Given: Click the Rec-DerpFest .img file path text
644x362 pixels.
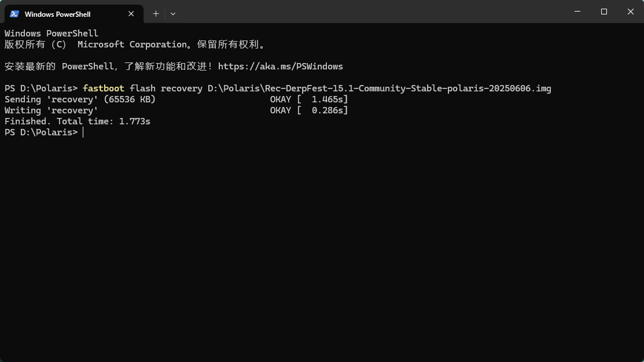Looking at the screenshot, I should click(379, 88).
